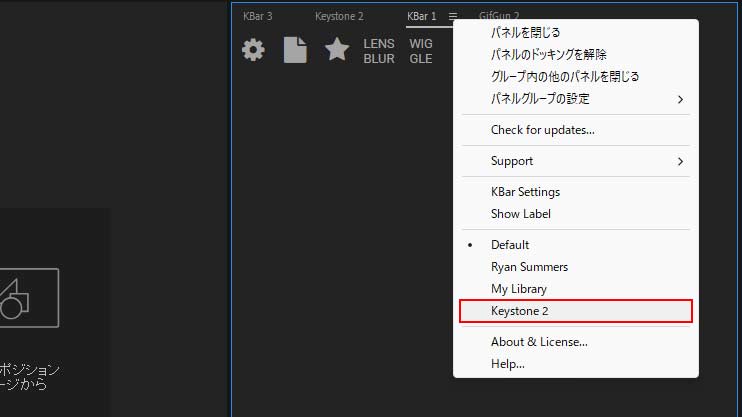Screen dimensions: 742x417
Task: Toggle the Show Label option
Action: 575,214
